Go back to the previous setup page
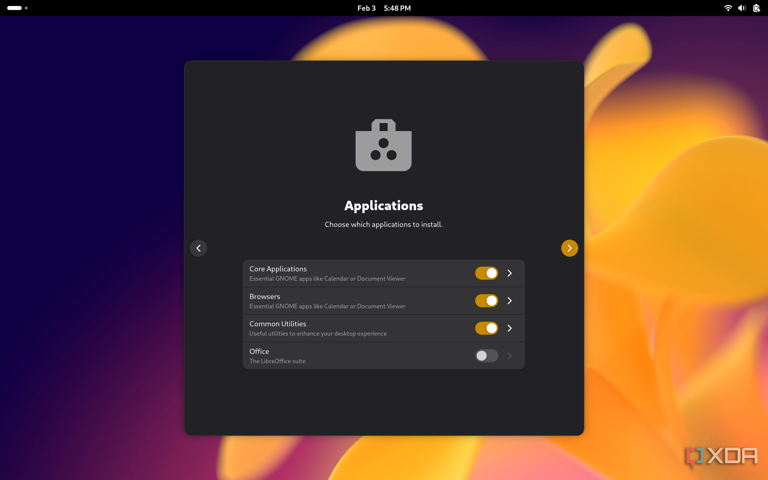Image resolution: width=768 pixels, height=480 pixels. click(198, 248)
